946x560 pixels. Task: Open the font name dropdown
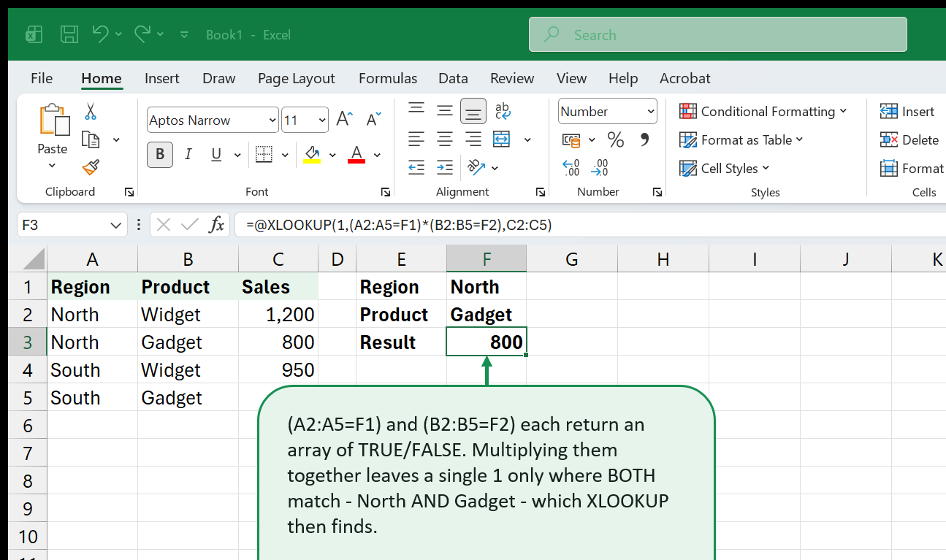[x=272, y=120]
